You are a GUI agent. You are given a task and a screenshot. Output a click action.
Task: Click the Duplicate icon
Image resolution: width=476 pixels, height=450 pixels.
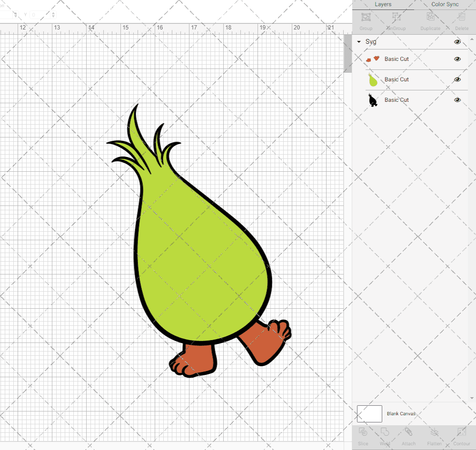coord(430,17)
